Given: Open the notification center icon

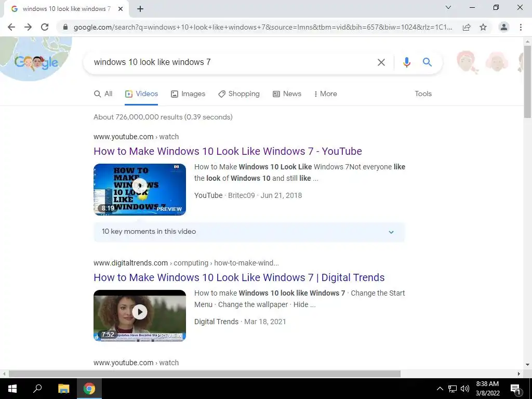Looking at the screenshot, I should point(515,389).
